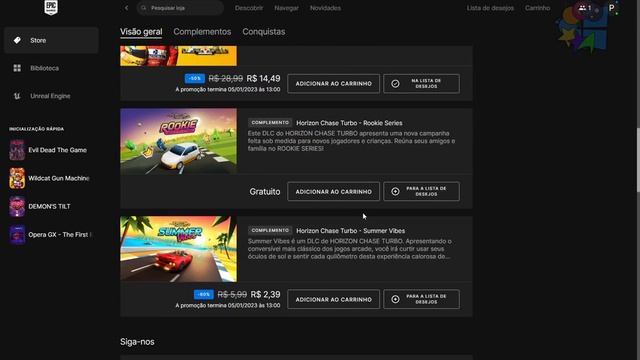Click the search magnifier icon
This screenshot has height=360, width=640.
coord(144,8)
